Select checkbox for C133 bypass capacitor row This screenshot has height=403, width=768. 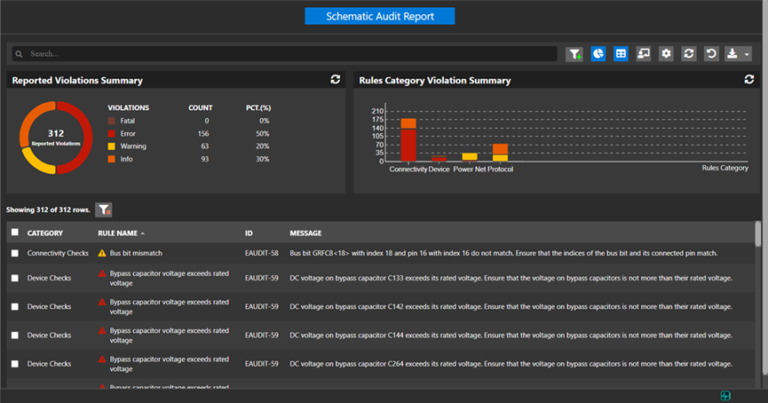click(x=14, y=278)
